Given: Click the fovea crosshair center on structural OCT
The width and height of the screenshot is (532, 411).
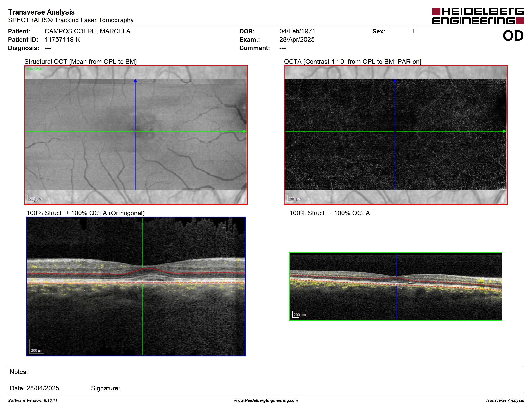Looking at the screenshot, I should (135, 131).
